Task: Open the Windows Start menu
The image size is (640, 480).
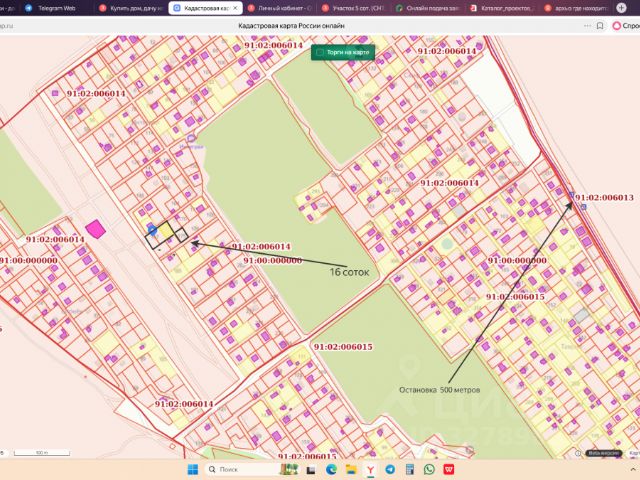Action: (x=193, y=469)
